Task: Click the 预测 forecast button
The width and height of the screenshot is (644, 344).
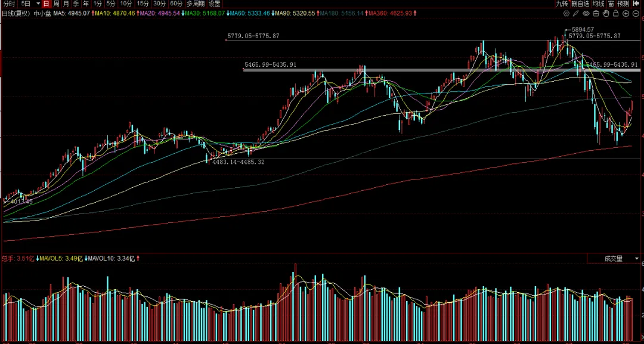Action: [623, 4]
